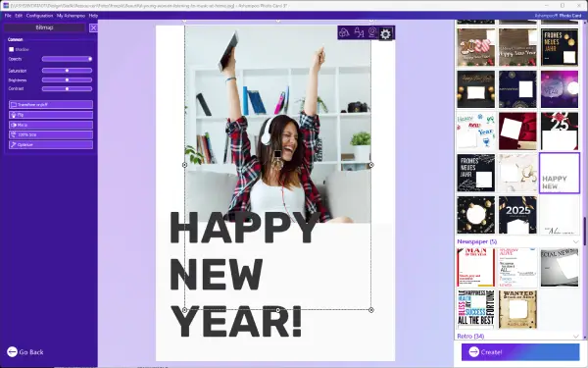Screen dimensions: 588x368
Task: Open the File menu
Action: coord(8,16)
